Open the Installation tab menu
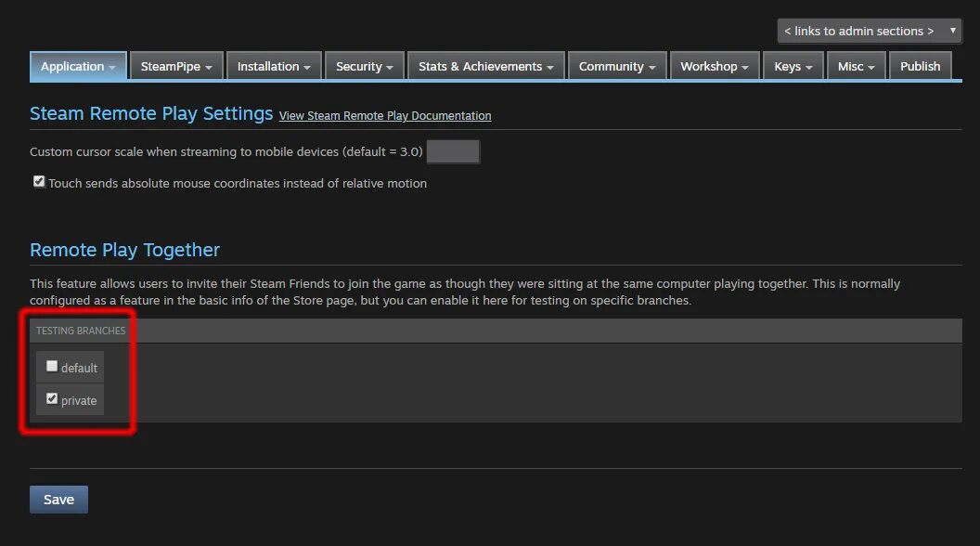The height and width of the screenshot is (546, 980). pyautogui.click(x=274, y=66)
